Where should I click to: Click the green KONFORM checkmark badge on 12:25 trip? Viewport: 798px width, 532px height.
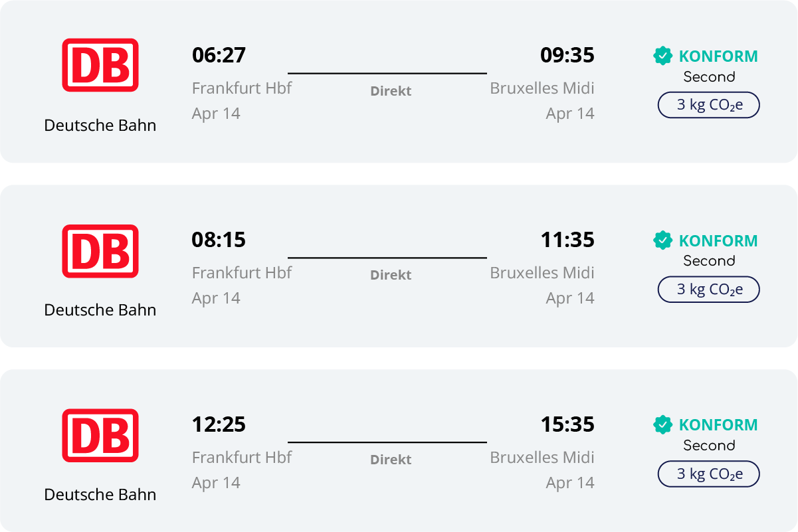coord(662,425)
